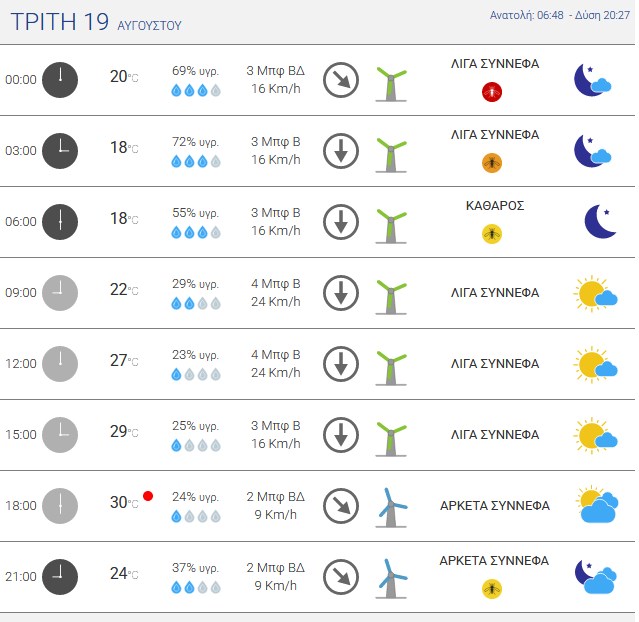Click the 27°C temperature at 12:00

[x=124, y=360]
